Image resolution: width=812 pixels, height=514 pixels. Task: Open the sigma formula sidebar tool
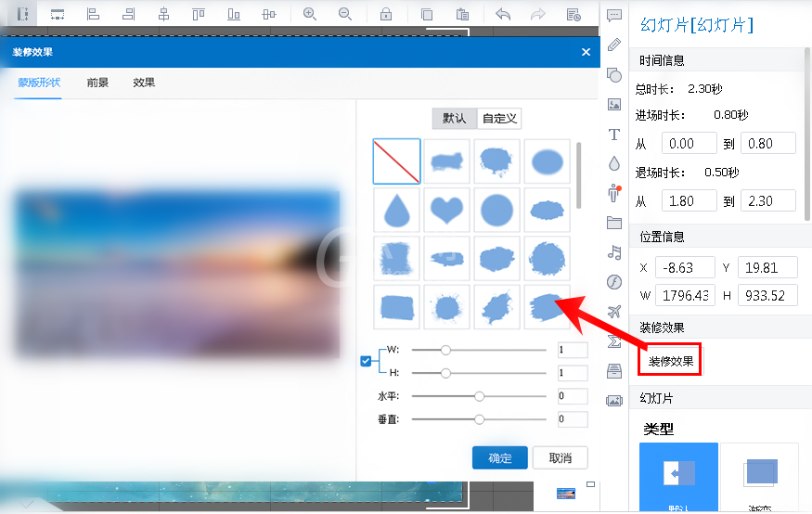point(614,341)
